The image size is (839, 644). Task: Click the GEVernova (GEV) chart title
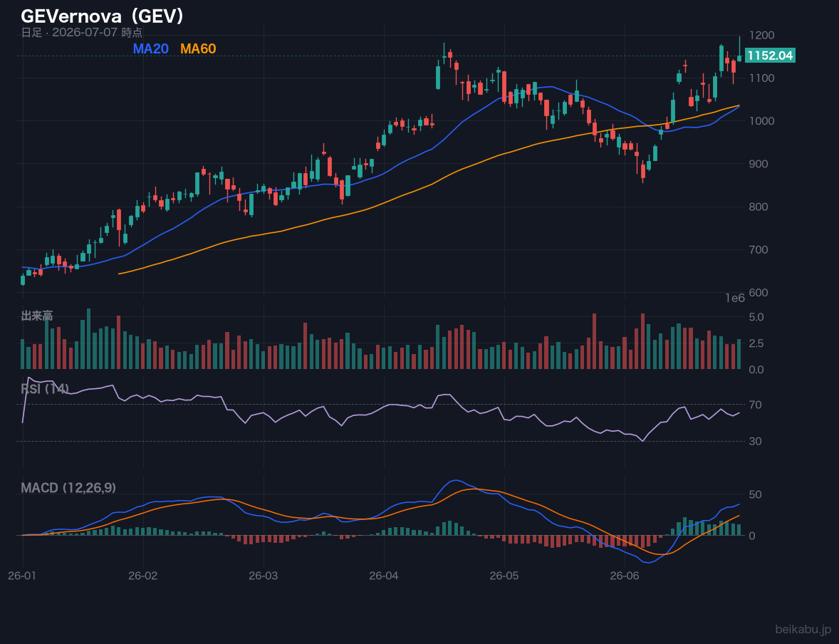coord(102,16)
